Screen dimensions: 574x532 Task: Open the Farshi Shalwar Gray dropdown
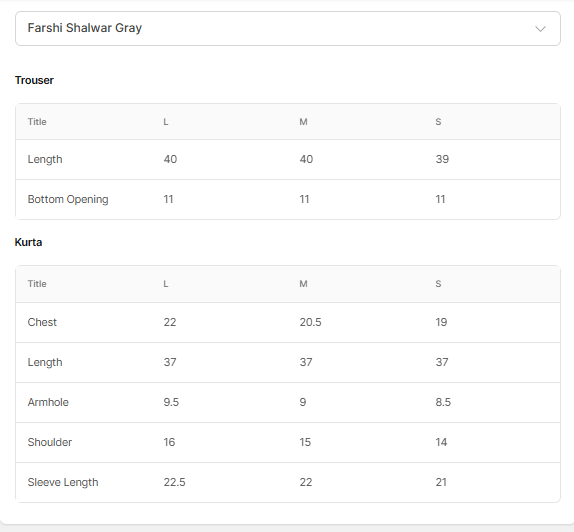[288, 29]
